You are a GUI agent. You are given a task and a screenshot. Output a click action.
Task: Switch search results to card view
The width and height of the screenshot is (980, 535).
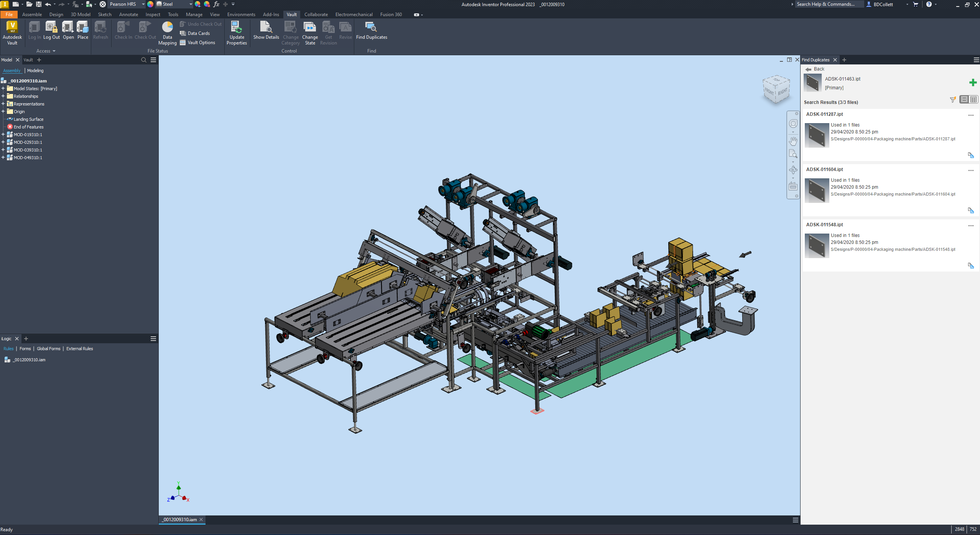(964, 100)
